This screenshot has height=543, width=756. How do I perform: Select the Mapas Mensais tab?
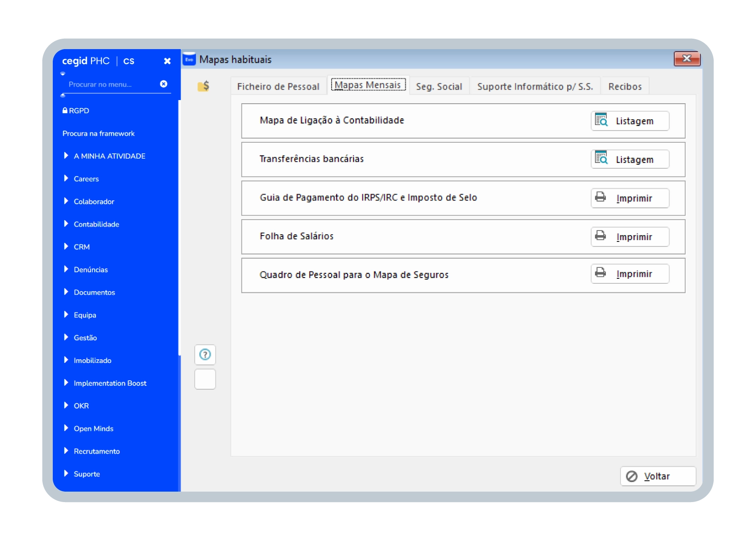(368, 85)
